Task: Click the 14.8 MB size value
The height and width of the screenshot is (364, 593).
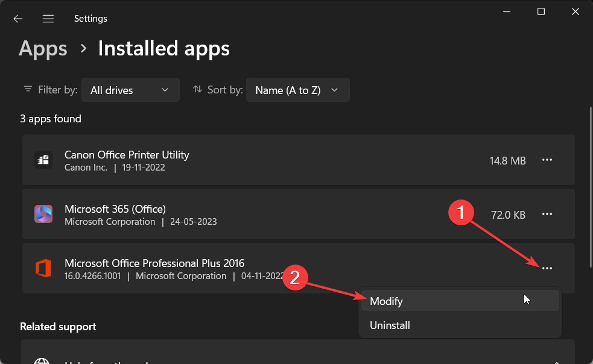Action: pos(507,161)
